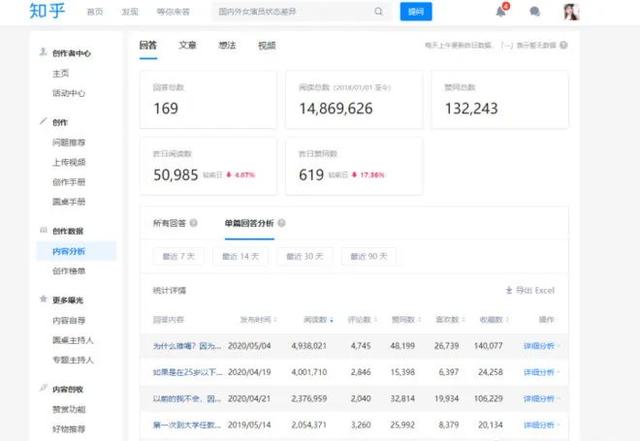Viewport: 640px width, 441px height.
Task: Open 专题主持人 in the sidebar
Action: click(73, 360)
